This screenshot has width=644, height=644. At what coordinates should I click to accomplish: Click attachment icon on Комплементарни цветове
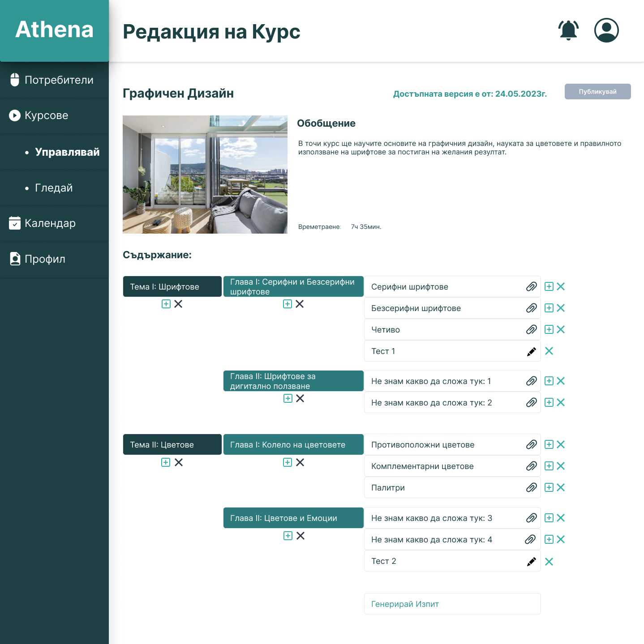pyautogui.click(x=531, y=466)
